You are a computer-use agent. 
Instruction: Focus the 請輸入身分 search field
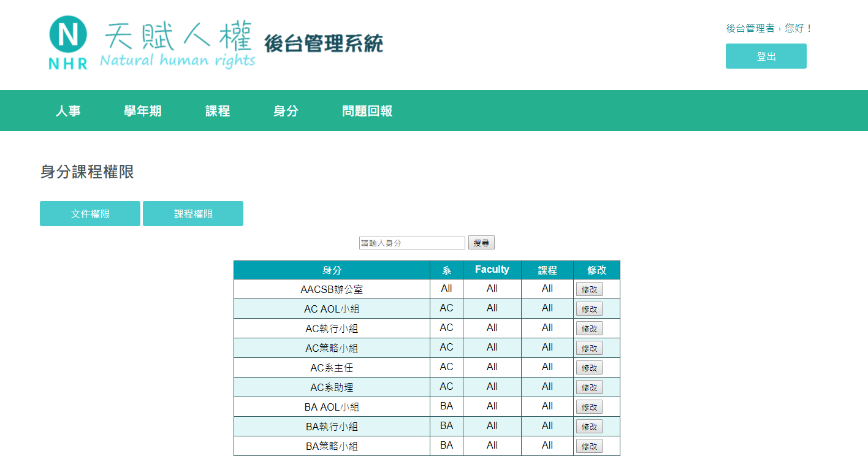(412, 243)
